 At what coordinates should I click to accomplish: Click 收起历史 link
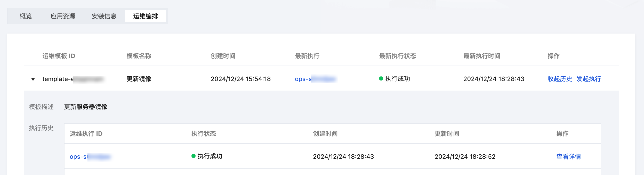(x=560, y=79)
